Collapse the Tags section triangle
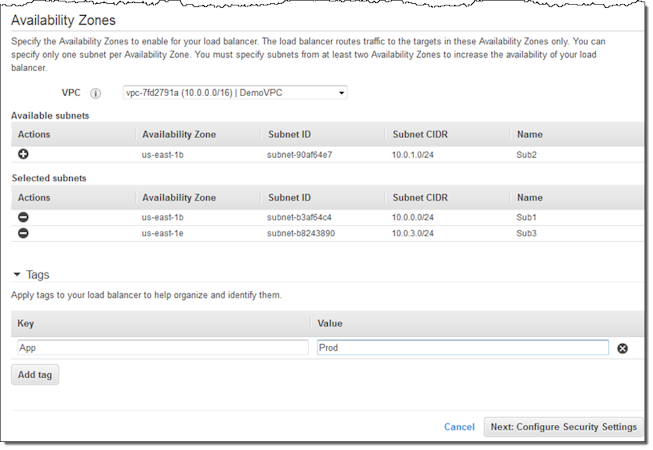Viewport: 653px width, 450px height. 17,274
